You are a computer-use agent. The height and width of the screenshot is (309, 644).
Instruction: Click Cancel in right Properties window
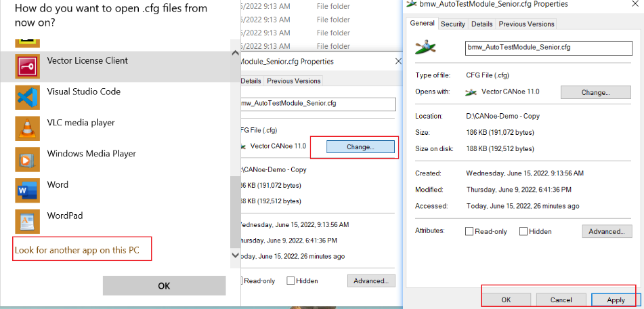click(x=561, y=300)
